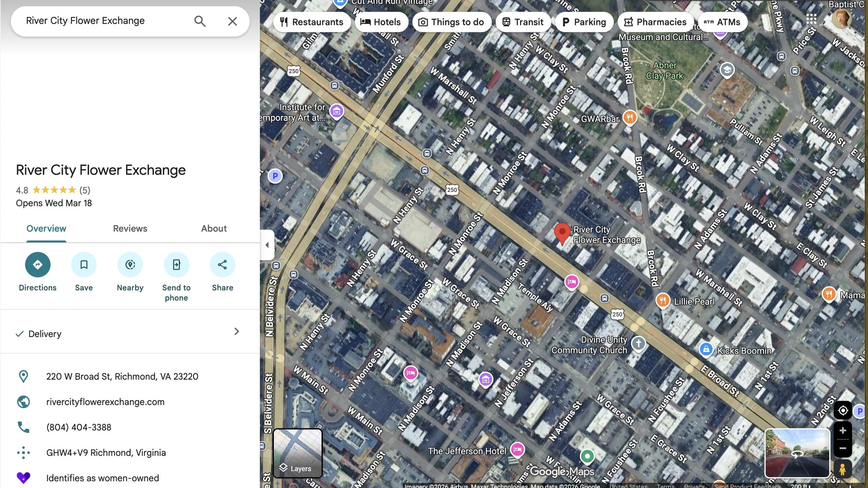Open the Street View thumbnail

(x=797, y=453)
